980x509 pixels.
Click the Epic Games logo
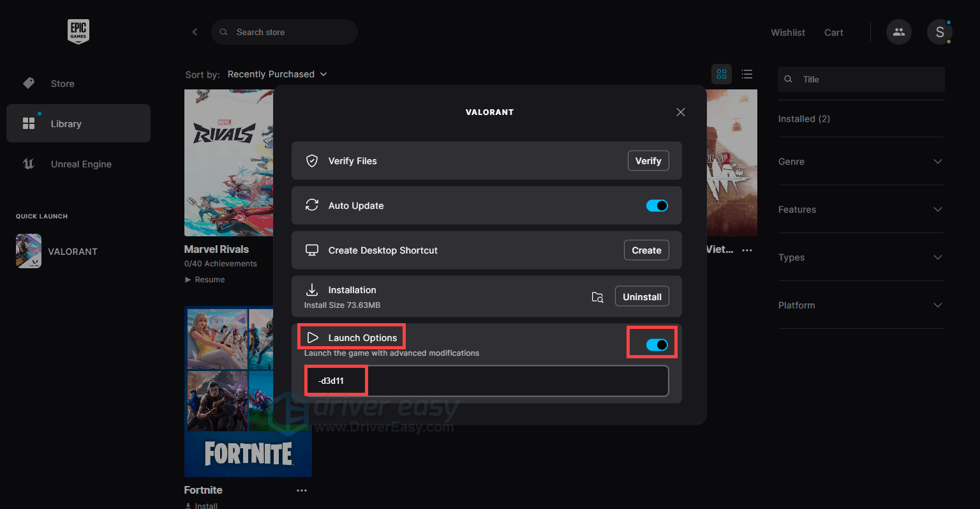pyautogui.click(x=78, y=31)
